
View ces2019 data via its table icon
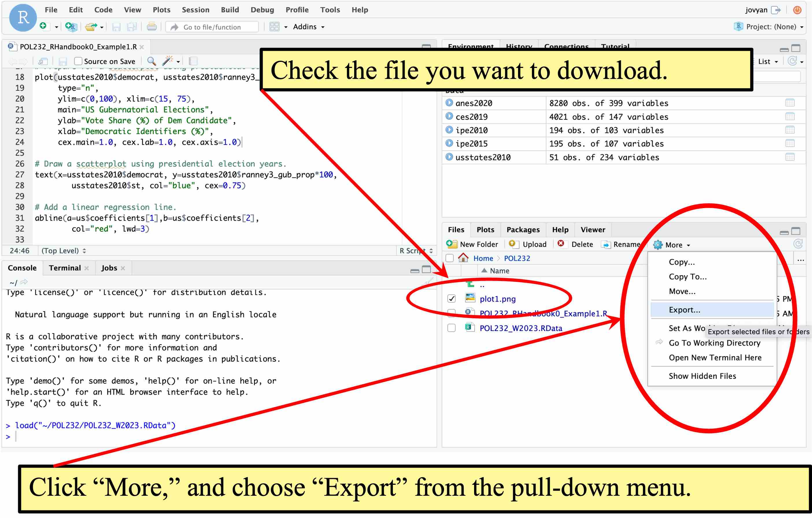point(790,117)
